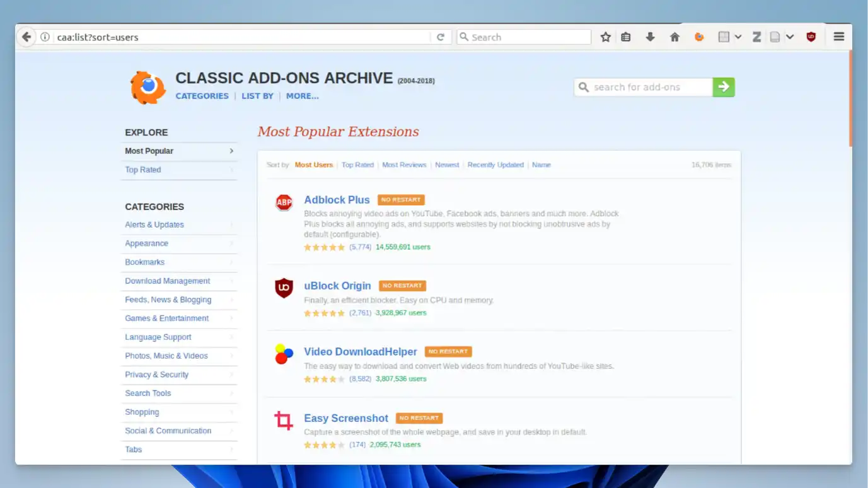Open the MORE... navigation menu
Image resolution: width=868 pixels, height=488 pixels.
coord(303,96)
